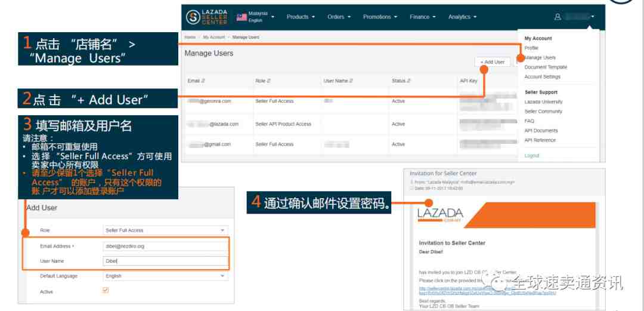644x311 pixels.
Task: Click the + Add User button
Action: coord(492,62)
